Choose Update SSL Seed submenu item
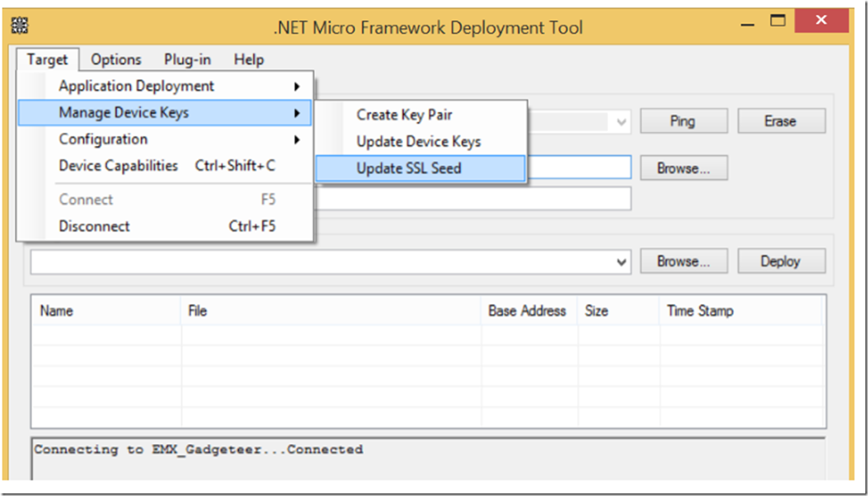 point(420,168)
